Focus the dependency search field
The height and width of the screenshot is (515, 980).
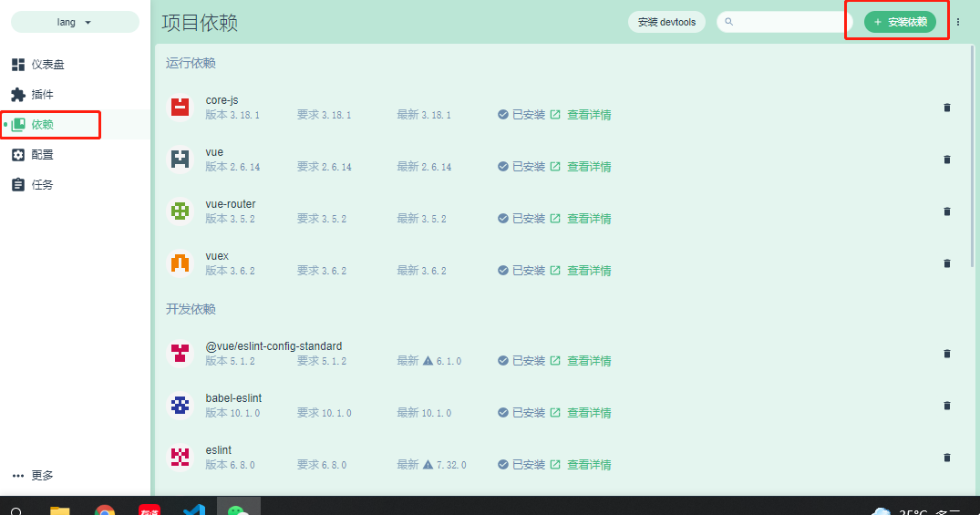pyautogui.click(x=785, y=22)
